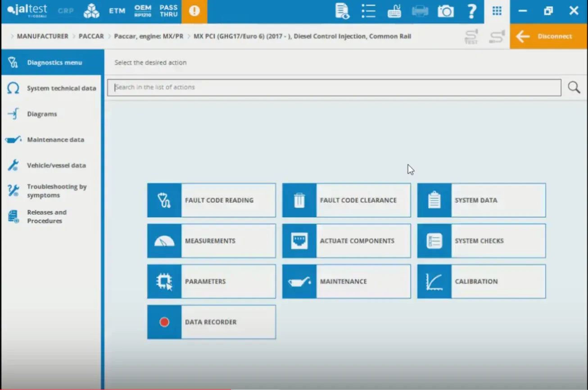Screen dimensions: 588x390
Task: Click the wrench icon beside Vehicle/vessel data
Action: click(x=13, y=165)
